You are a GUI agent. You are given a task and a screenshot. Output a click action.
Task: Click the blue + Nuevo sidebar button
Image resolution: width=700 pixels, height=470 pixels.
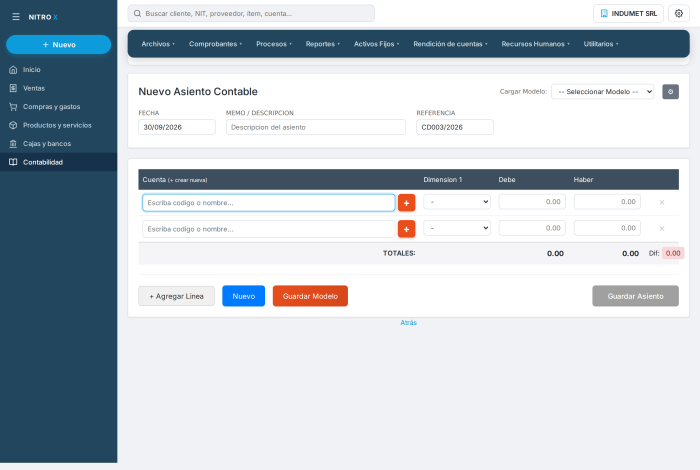[x=58, y=45]
